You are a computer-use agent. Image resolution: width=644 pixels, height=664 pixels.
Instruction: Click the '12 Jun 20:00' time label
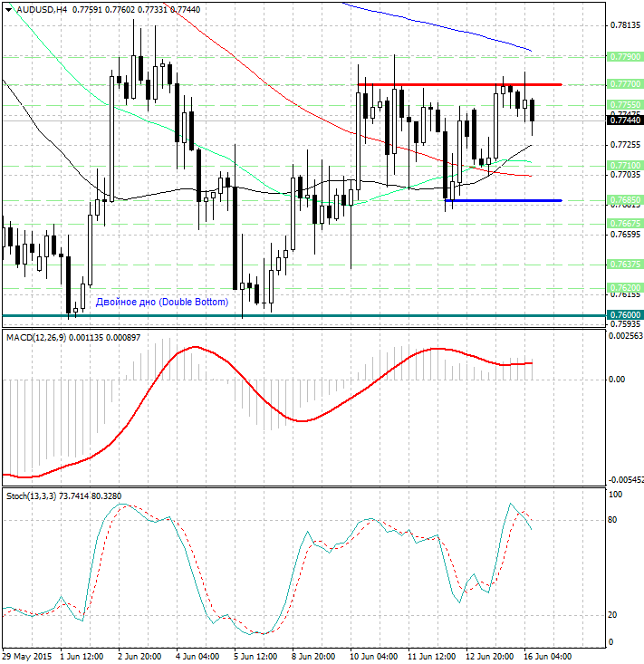489,657
